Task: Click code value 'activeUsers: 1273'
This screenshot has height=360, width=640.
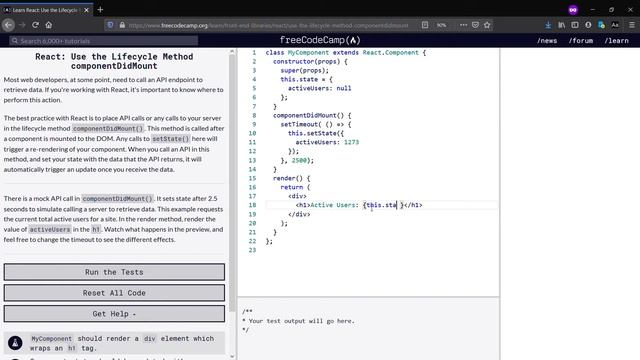Action: [327, 142]
